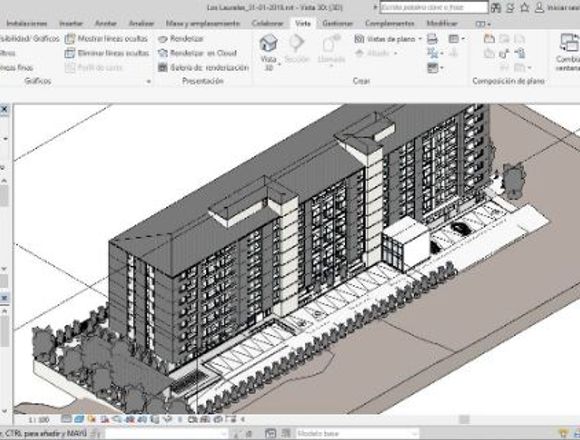Viewport: 580px width, 440px height.
Task: Open the Vista 3D dropdown arrow
Action: [x=279, y=64]
